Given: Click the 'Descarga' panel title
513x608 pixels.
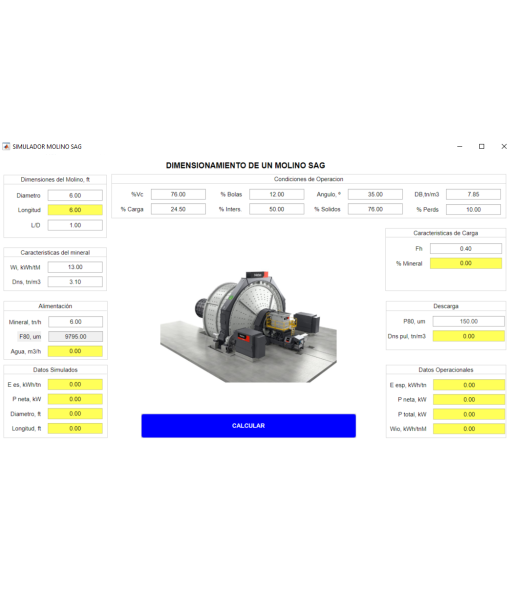Looking at the screenshot, I should point(446,306).
